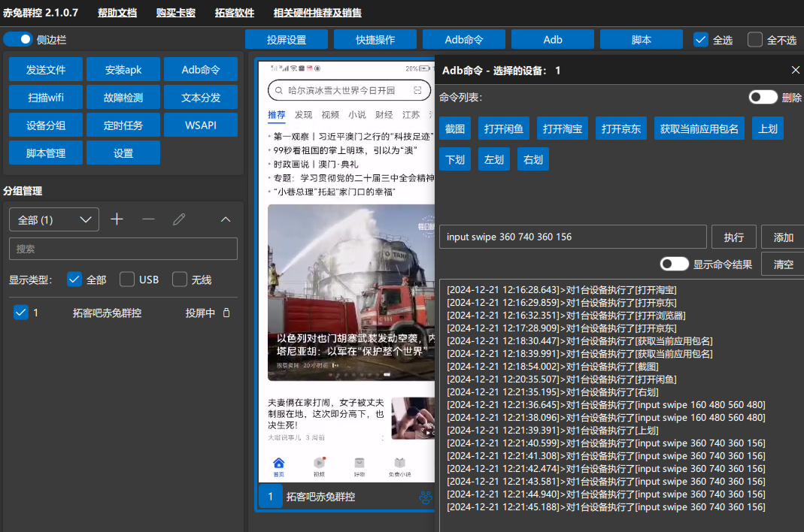Enable the 删除 toggle in Adb command panel
The height and width of the screenshot is (532, 804).
763,97
